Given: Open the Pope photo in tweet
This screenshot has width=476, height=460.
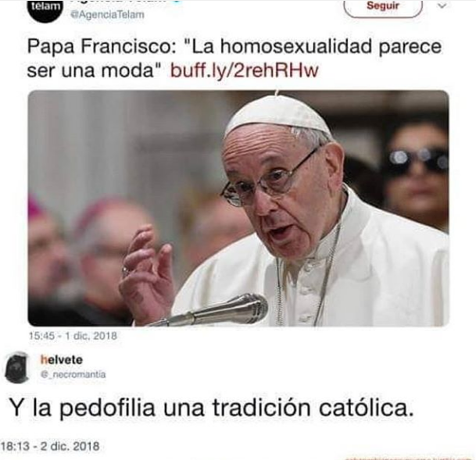Looking at the screenshot, I should (238, 208).
